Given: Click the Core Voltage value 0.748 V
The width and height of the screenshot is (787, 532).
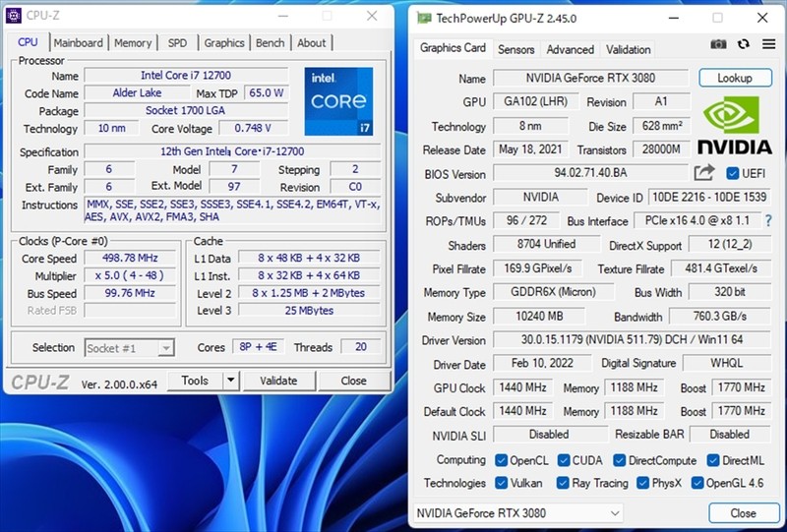Looking at the screenshot, I should (254, 128).
